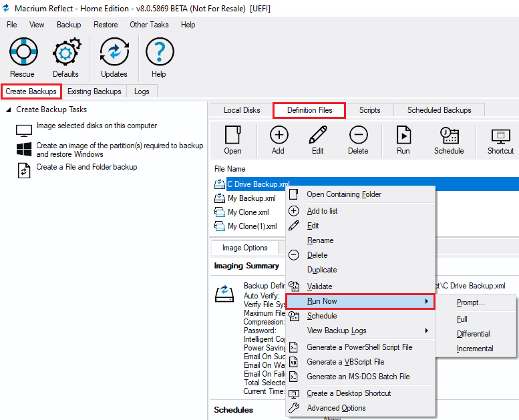519x420 pixels.
Task: Click the C Drive Backup.xml file icon
Action: tap(220, 184)
